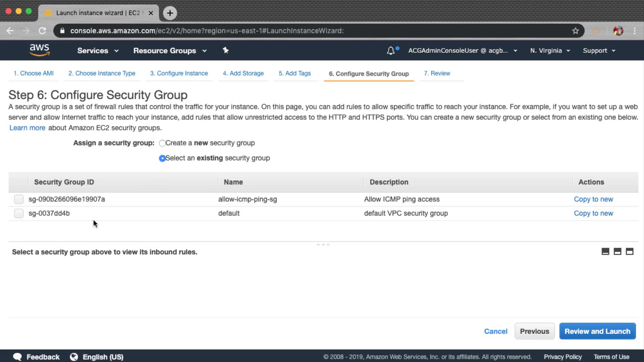The width and height of the screenshot is (644, 362).
Task: Expand the Services dropdown menu
Action: tap(98, 51)
